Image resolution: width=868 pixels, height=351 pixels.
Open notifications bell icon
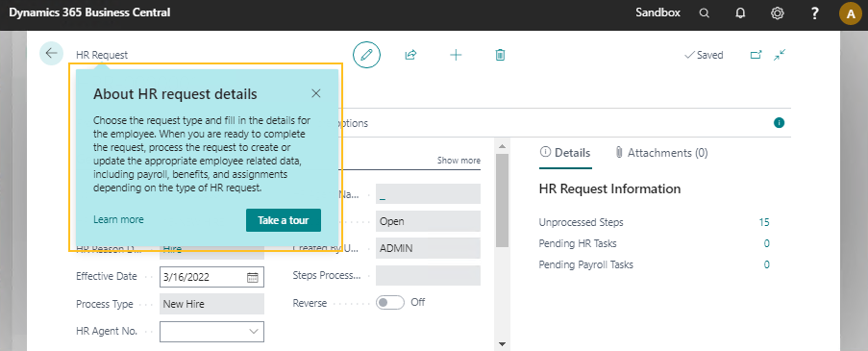pyautogui.click(x=740, y=13)
